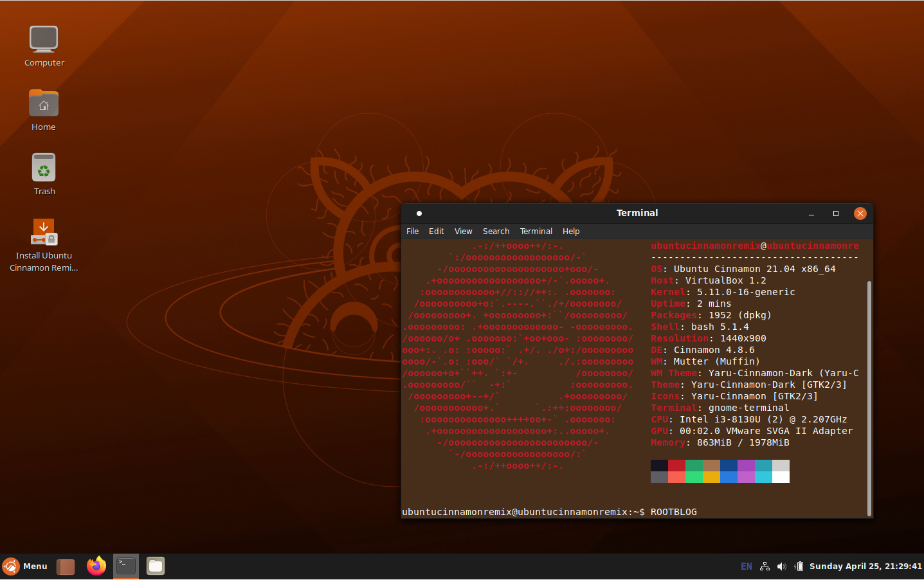Image resolution: width=924 pixels, height=580 pixels.
Task: Open the date and time calendar
Action: pos(865,566)
